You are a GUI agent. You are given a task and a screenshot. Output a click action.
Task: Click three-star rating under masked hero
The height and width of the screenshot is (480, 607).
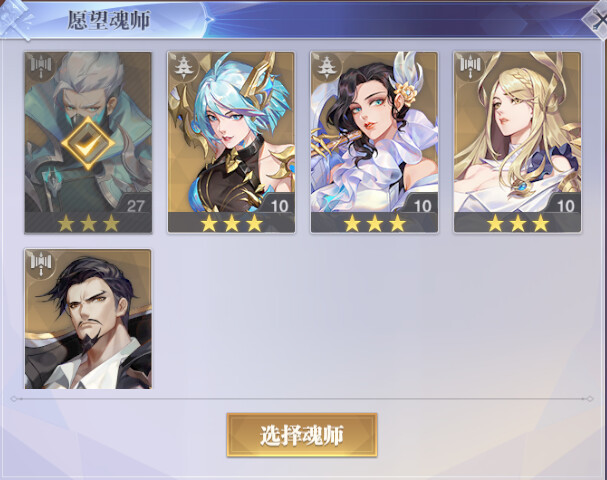click(88, 223)
